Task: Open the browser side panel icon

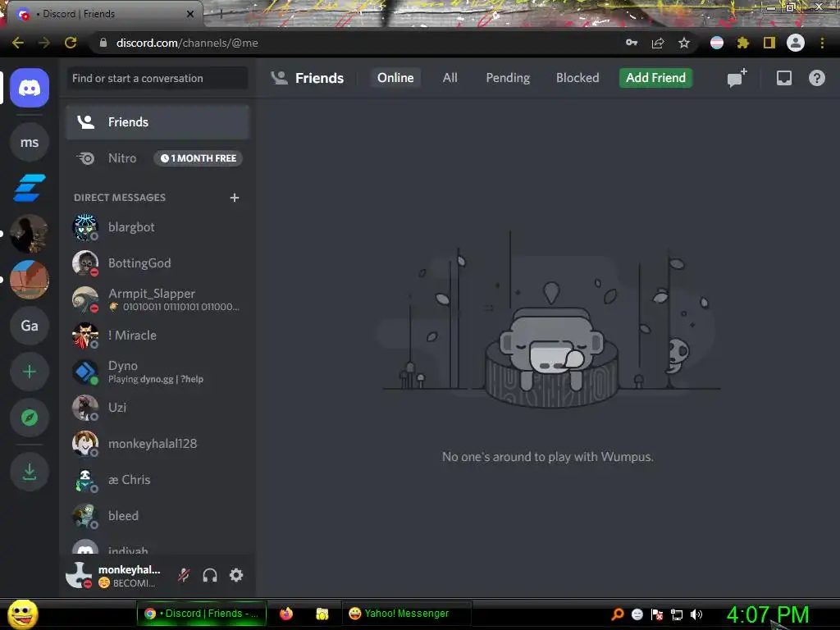Action: pos(769,43)
